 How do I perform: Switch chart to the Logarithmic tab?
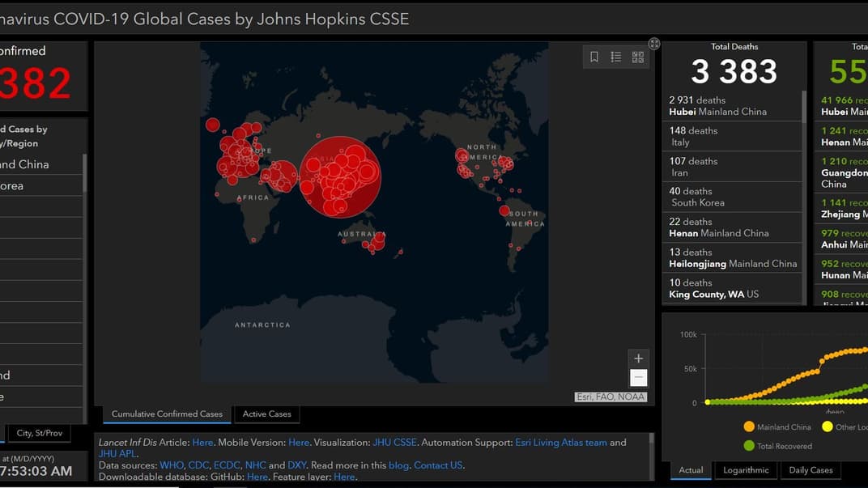746,470
